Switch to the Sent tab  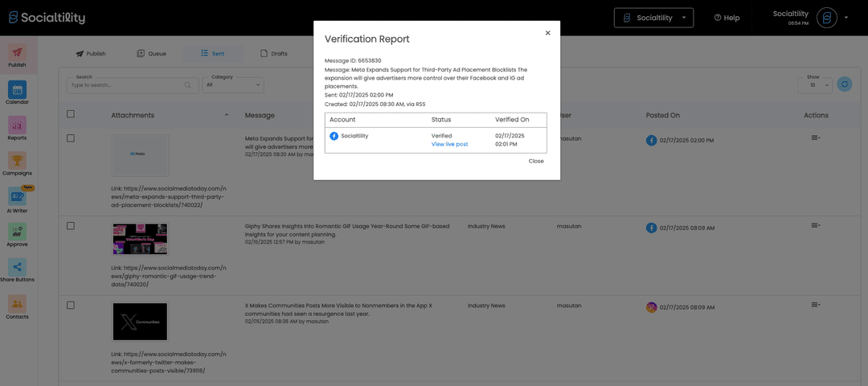[x=213, y=54]
